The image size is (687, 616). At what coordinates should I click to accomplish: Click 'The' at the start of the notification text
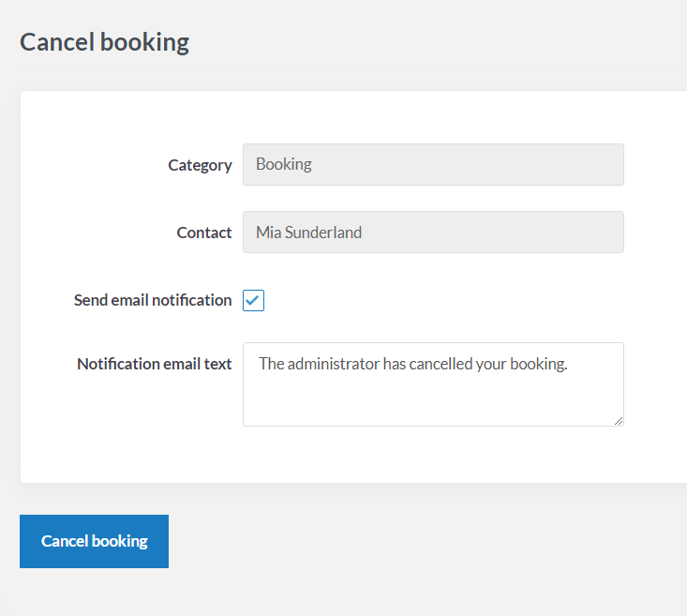click(271, 364)
